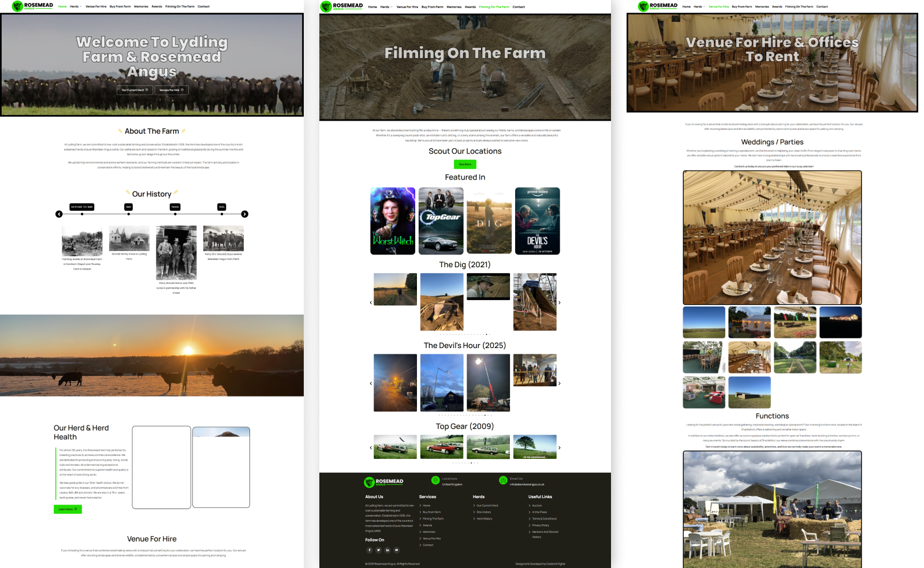Click the '1881' marker on the history timeline

pos(128,207)
